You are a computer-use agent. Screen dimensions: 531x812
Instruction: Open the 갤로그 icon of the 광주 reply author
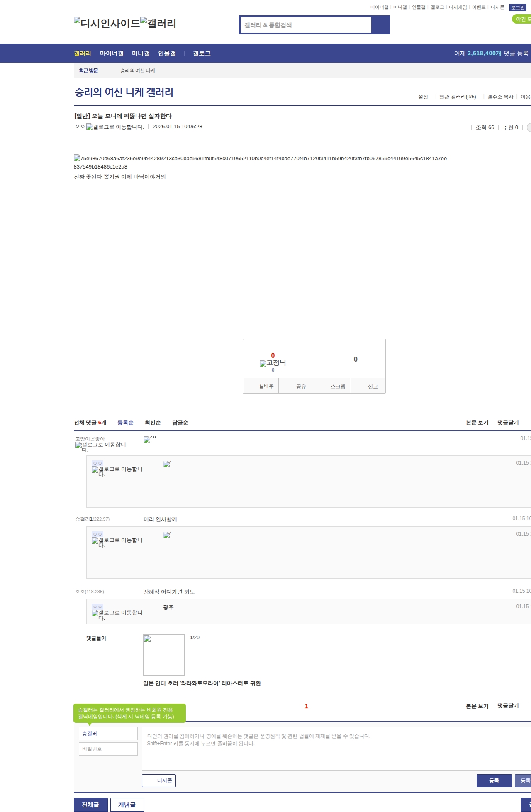click(x=117, y=615)
